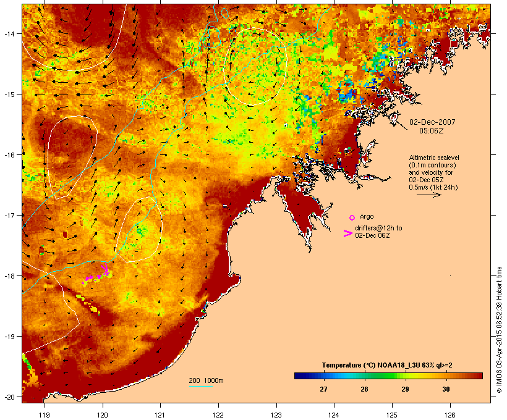Click the '(0.1m contours)' text
The image size is (507, 420).
(x=432, y=165)
